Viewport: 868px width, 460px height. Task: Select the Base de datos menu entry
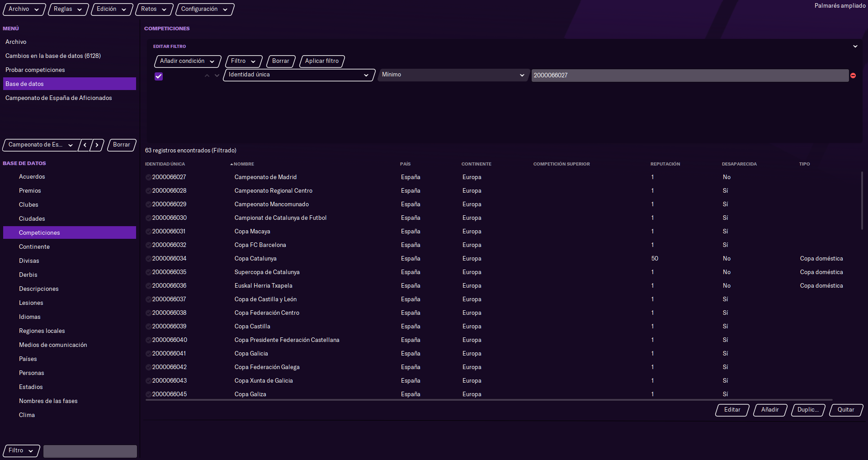70,84
